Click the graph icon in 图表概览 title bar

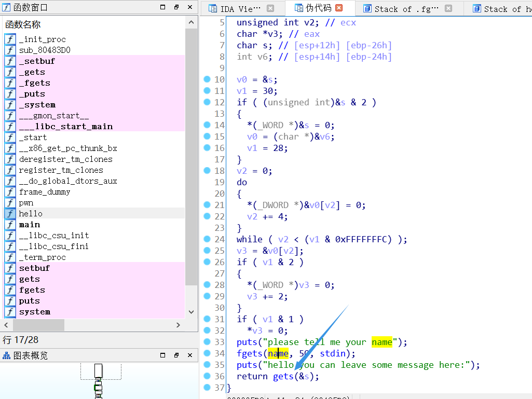point(7,355)
